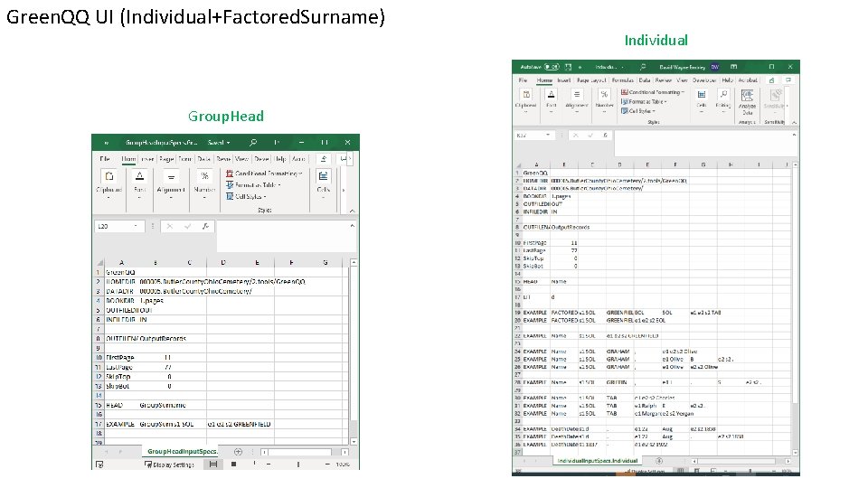Click Insert Function fx in Individual window
This screenshot has height=488, width=868.
coord(605,135)
